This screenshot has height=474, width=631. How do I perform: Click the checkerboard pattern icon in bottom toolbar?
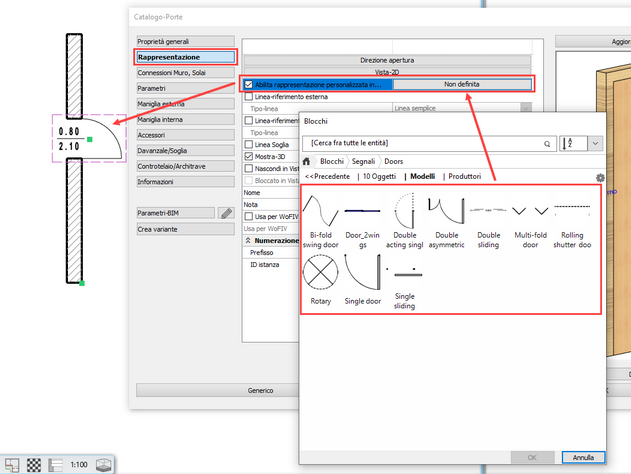click(x=34, y=465)
